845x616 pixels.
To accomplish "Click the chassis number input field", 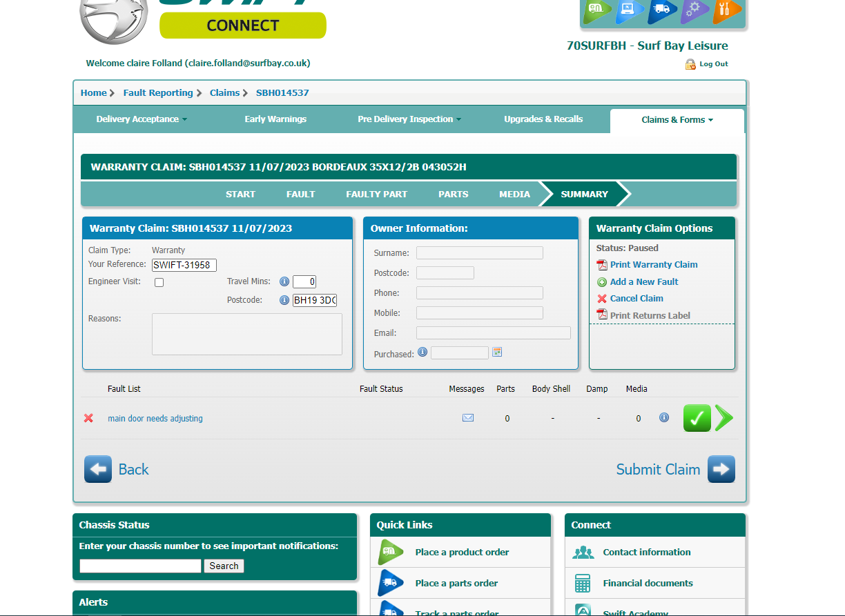I will tap(140, 566).
